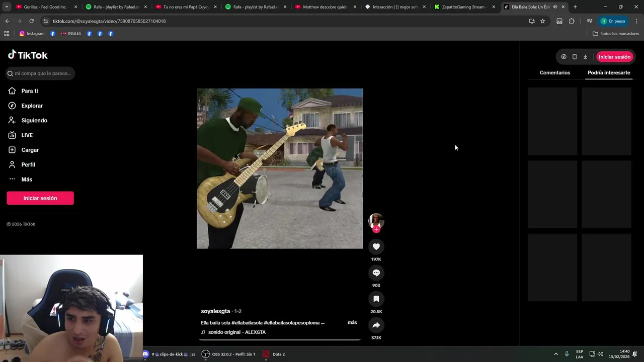Click the #ellabailasolapesopluma hashtag

point(292,323)
